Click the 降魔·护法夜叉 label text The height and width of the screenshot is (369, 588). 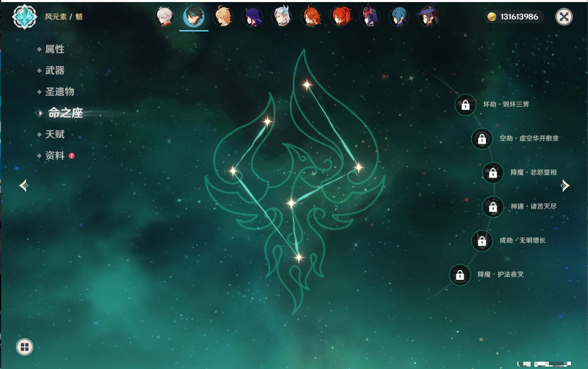(x=501, y=274)
